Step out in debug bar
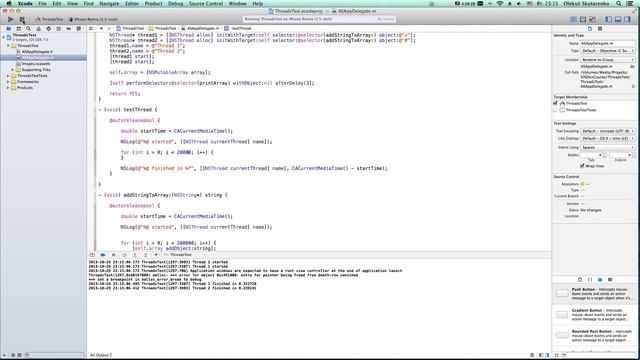Viewport: 640px width, 360px height. tap(145, 255)
